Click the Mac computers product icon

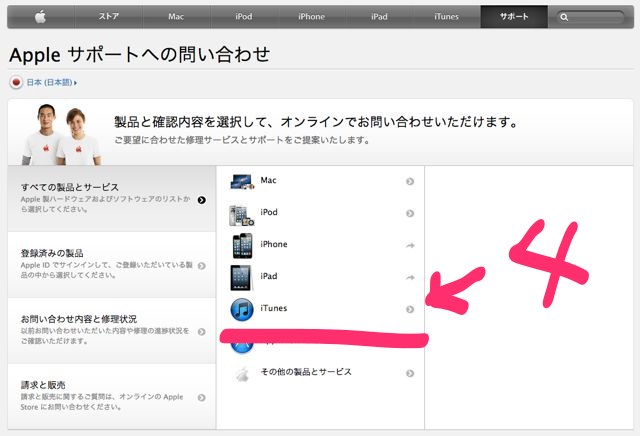(243, 181)
